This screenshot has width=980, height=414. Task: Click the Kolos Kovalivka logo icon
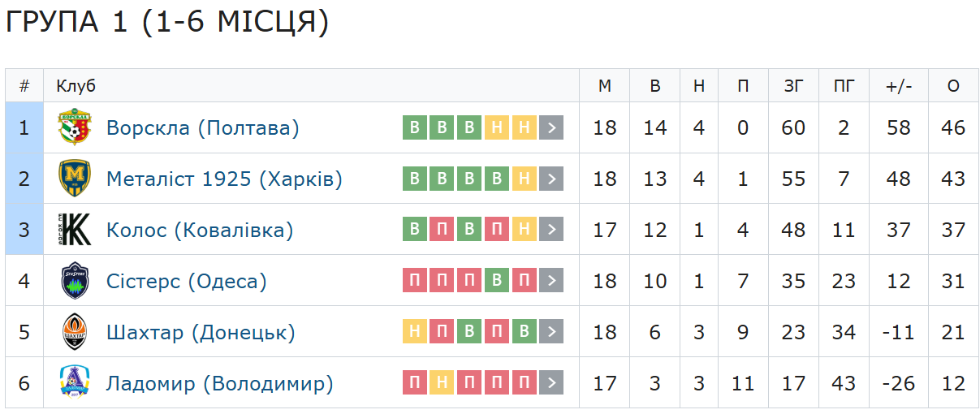[74, 230]
